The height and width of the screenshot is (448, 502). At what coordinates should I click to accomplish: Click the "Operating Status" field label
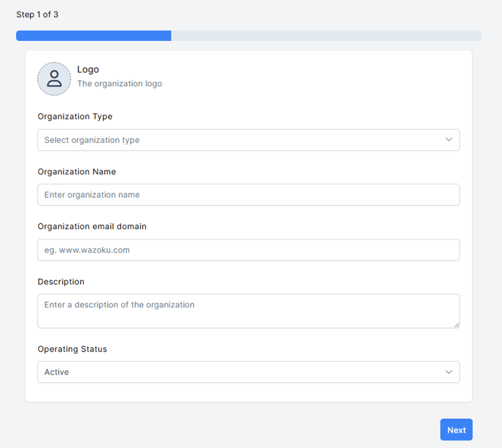72,349
